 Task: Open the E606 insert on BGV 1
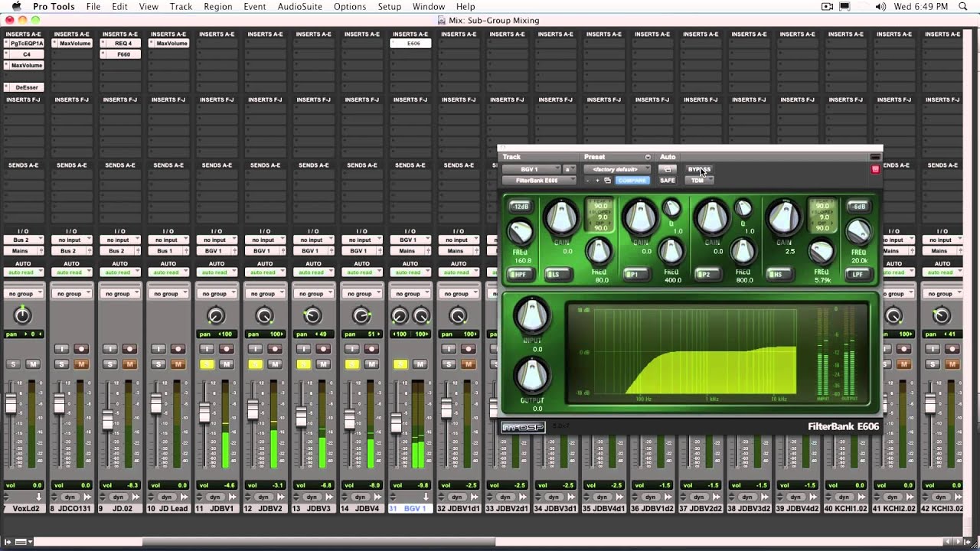413,44
